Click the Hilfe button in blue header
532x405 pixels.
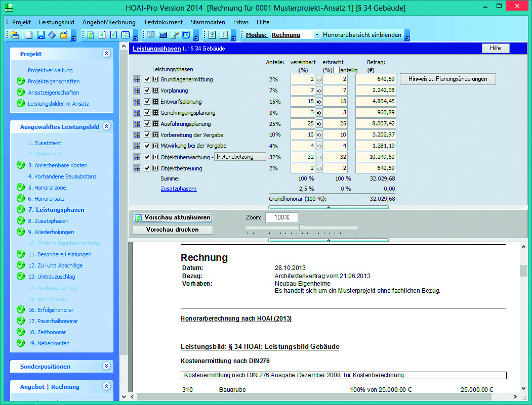click(x=496, y=48)
